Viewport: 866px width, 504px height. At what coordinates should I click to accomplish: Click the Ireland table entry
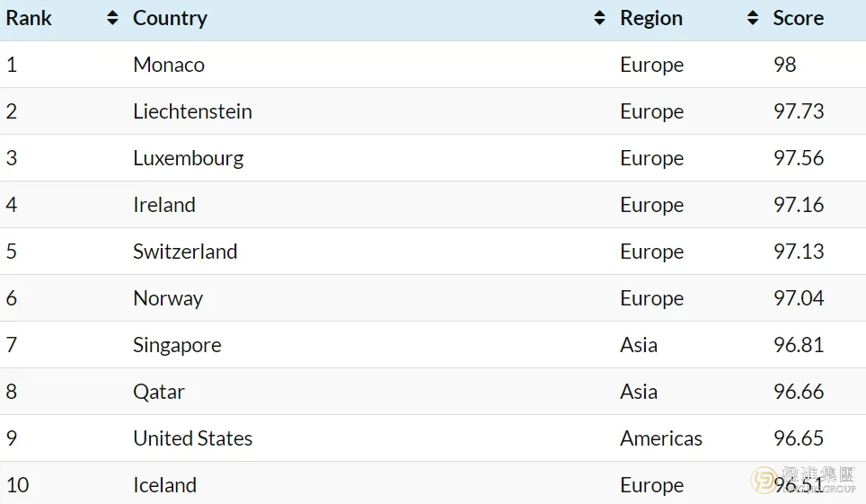[164, 205]
